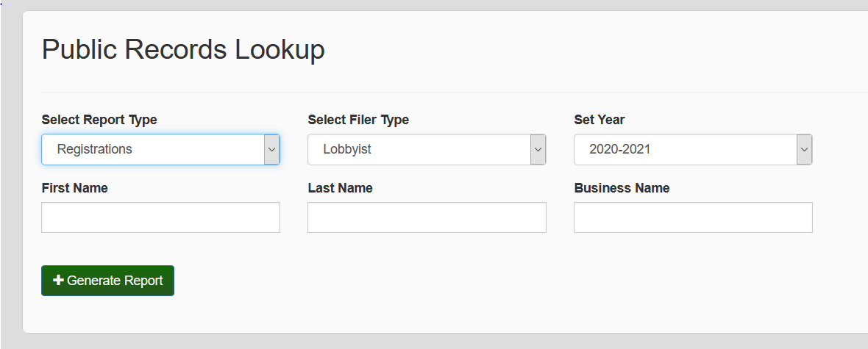Focus the First Name text field

pos(160,217)
